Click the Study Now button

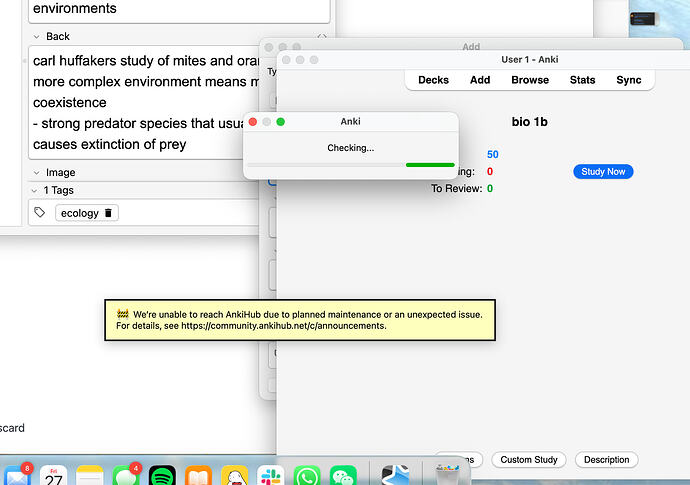603,172
